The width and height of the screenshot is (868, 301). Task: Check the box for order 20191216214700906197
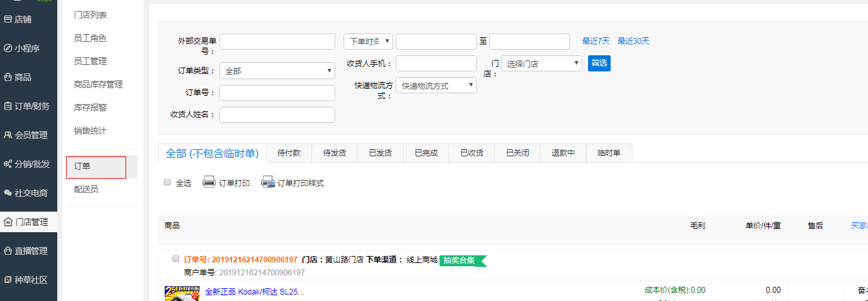[x=176, y=259]
